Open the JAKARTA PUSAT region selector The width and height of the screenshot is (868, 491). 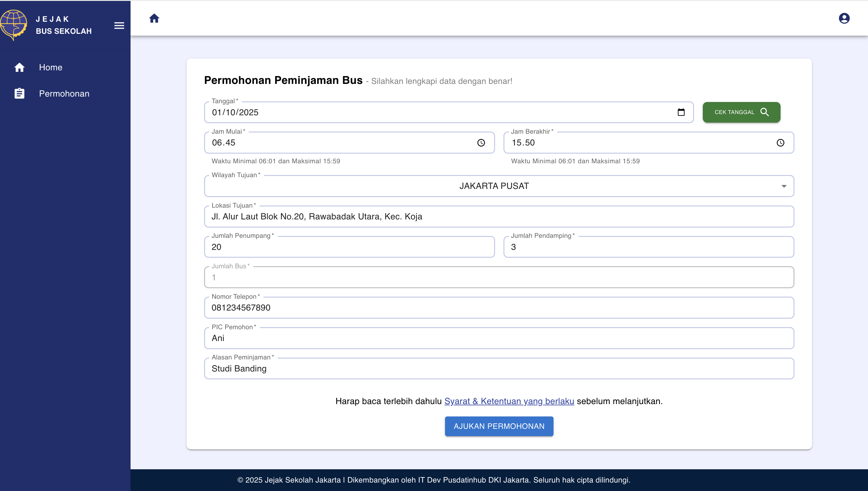click(494, 186)
